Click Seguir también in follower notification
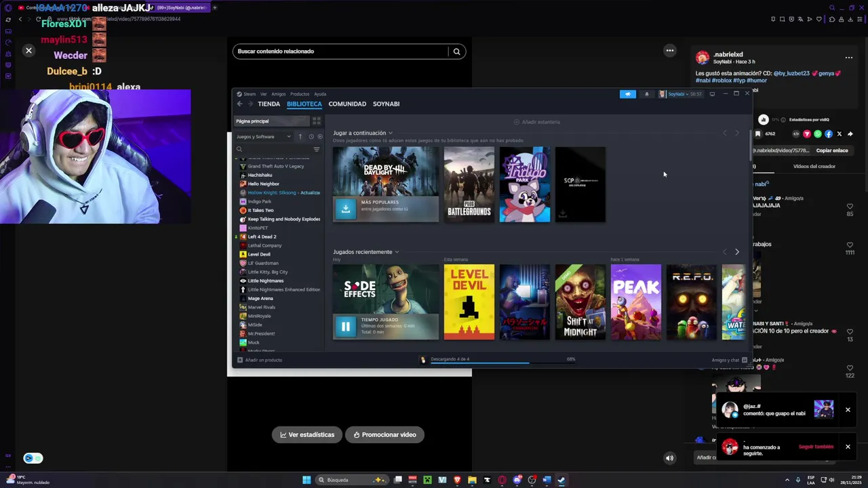Viewport: 868px width, 488px height. point(816,447)
